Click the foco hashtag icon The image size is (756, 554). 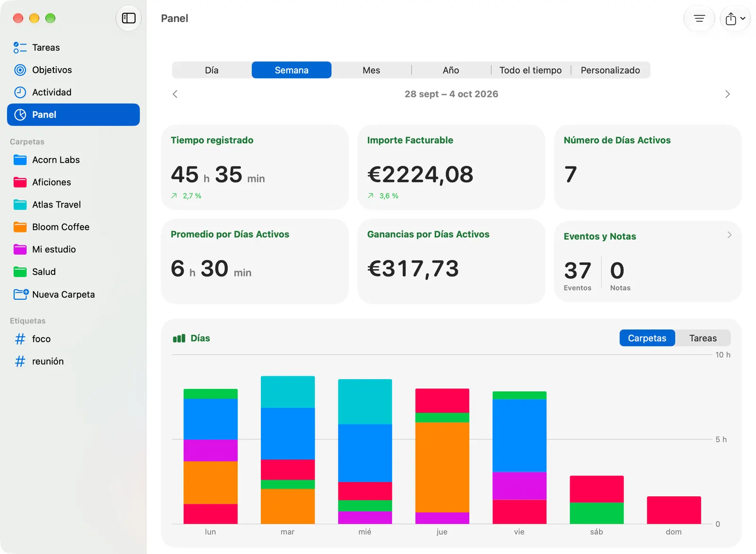point(20,339)
